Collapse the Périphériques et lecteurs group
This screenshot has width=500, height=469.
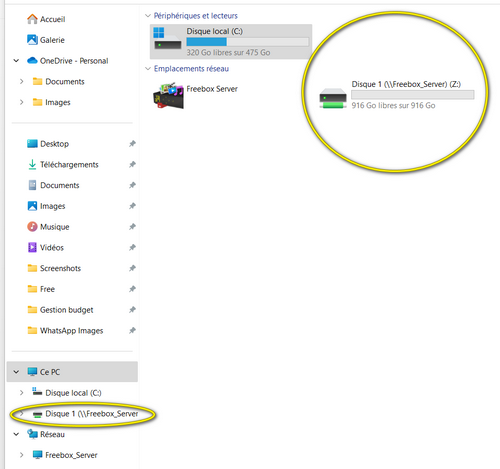tap(148, 16)
